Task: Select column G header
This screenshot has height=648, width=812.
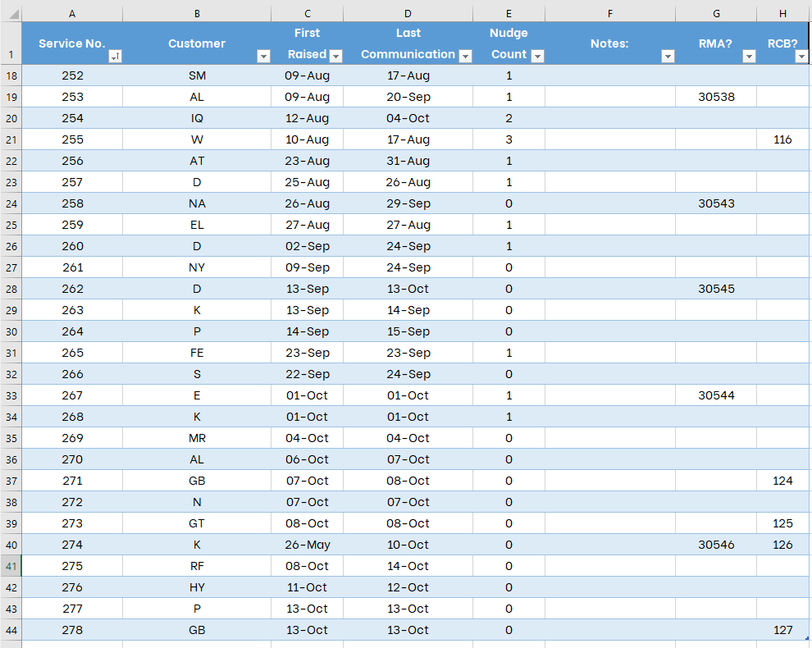Action: 716,14
